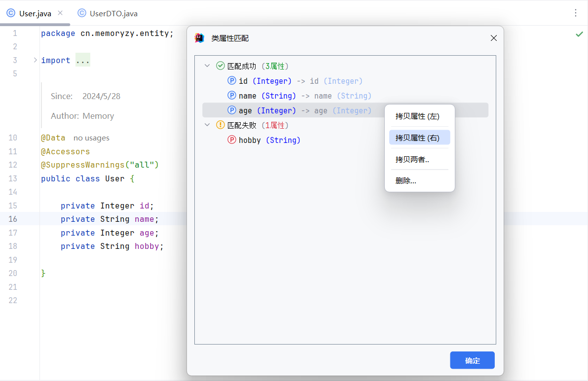Viewport: 588px width, 381px height.
Task: Click the red property icon next to hobby
Action: tap(232, 140)
